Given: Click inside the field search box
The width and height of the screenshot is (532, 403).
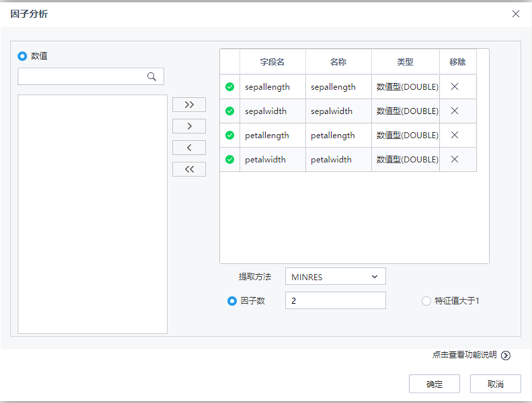Looking at the screenshot, I should coord(85,76).
